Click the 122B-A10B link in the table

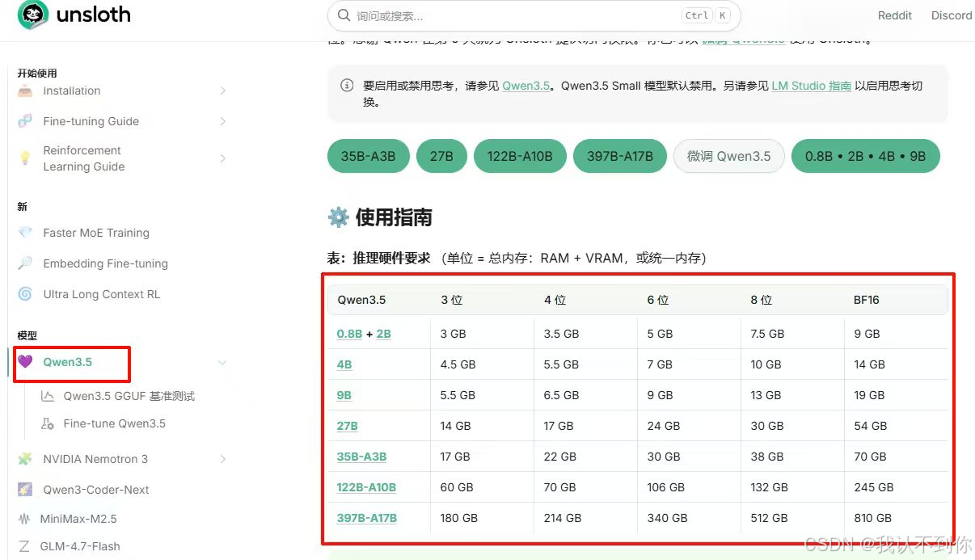tap(366, 487)
